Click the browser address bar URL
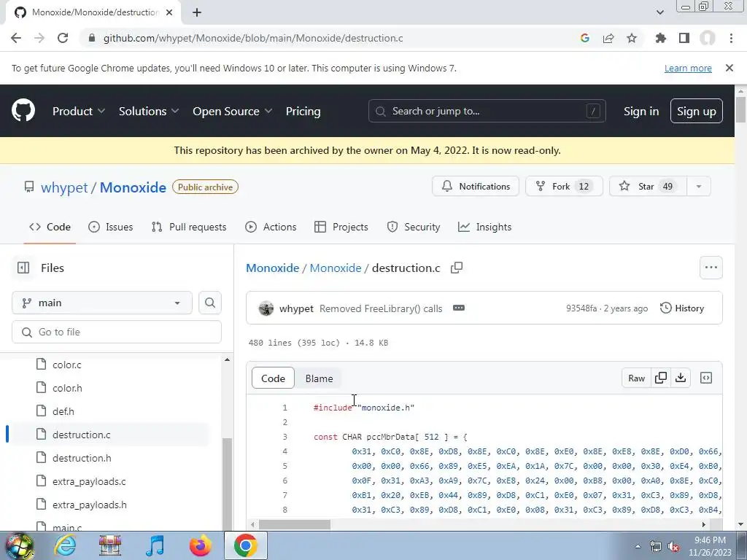747x560 pixels. click(253, 38)
